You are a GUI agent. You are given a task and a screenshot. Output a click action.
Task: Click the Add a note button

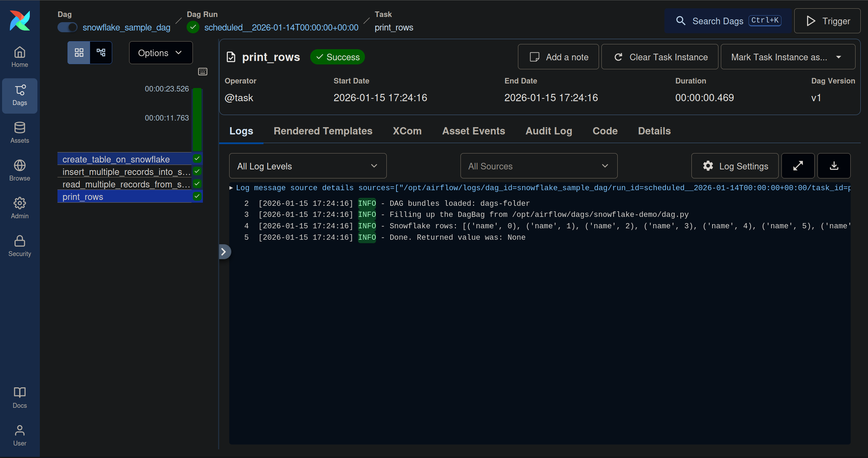558,57
